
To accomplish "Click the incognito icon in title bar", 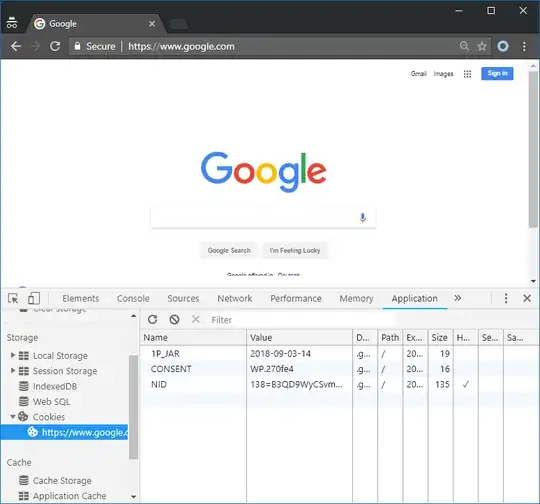I will 12,23.
